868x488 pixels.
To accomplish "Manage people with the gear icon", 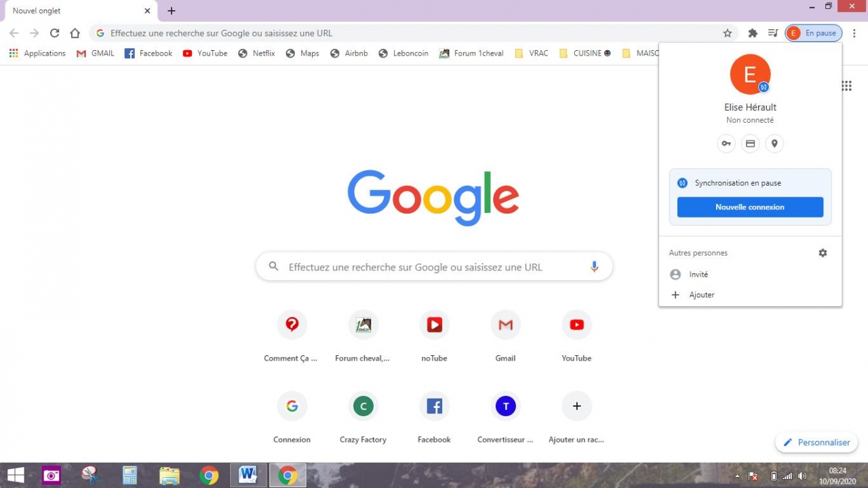I will (823, 253).
